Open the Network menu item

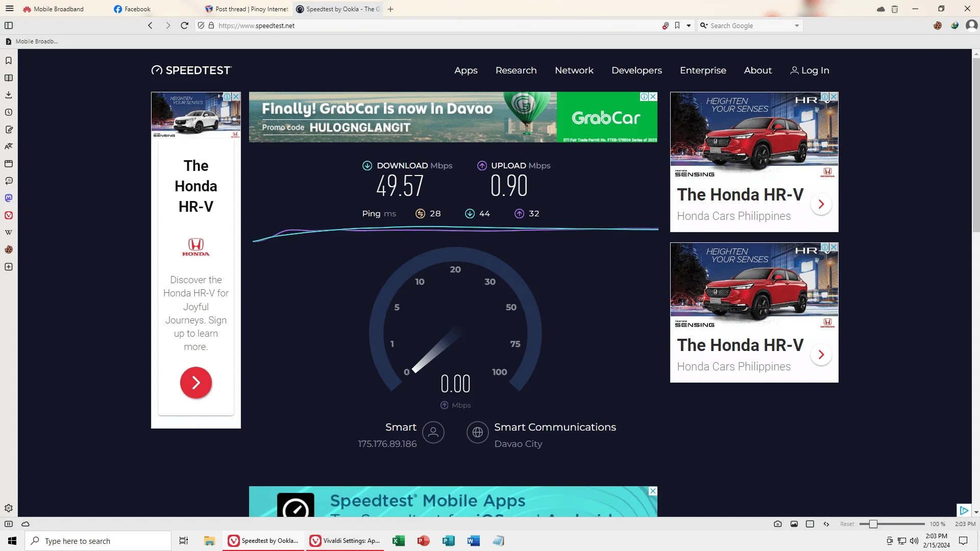574,70
